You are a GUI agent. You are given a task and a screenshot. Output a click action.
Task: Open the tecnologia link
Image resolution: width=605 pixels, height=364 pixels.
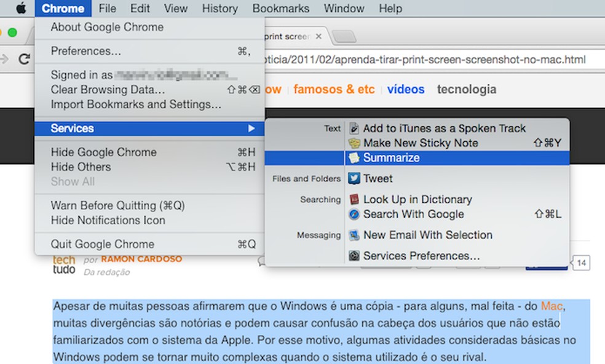466,89
